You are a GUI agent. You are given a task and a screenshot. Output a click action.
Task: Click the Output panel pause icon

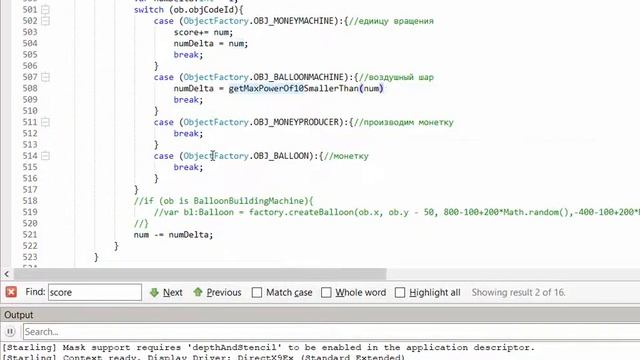[10, 331]
